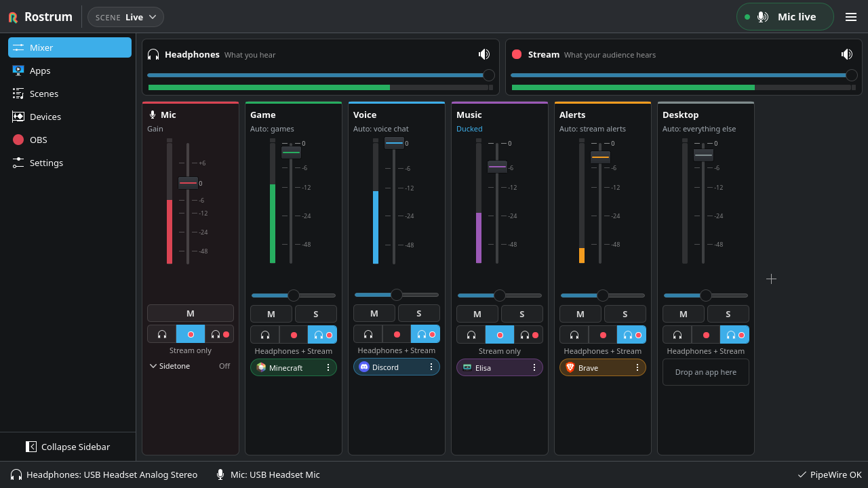Open the OBS sidebar item
The width and height of the screenshot is (868, 488).
tap(70, 140)
